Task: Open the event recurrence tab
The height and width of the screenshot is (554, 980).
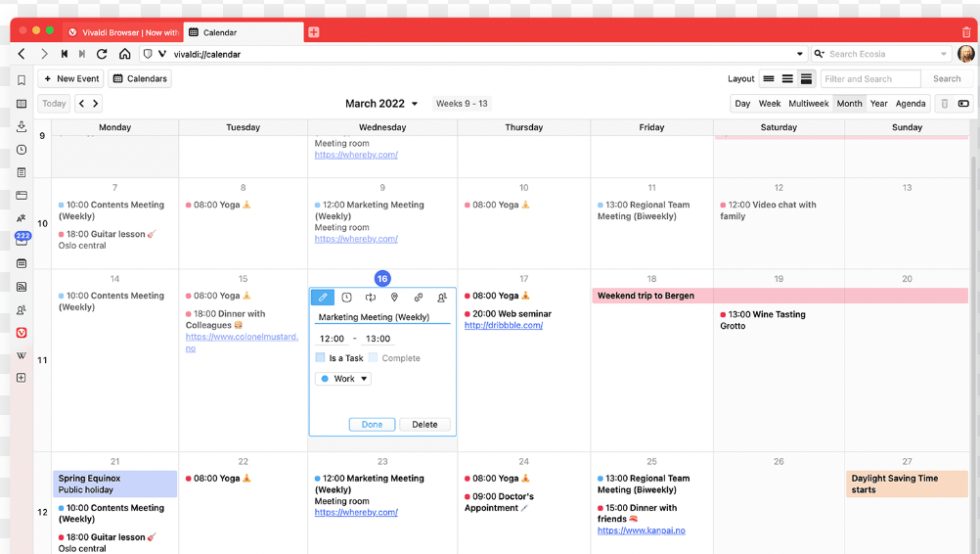Action: point(371,298)
